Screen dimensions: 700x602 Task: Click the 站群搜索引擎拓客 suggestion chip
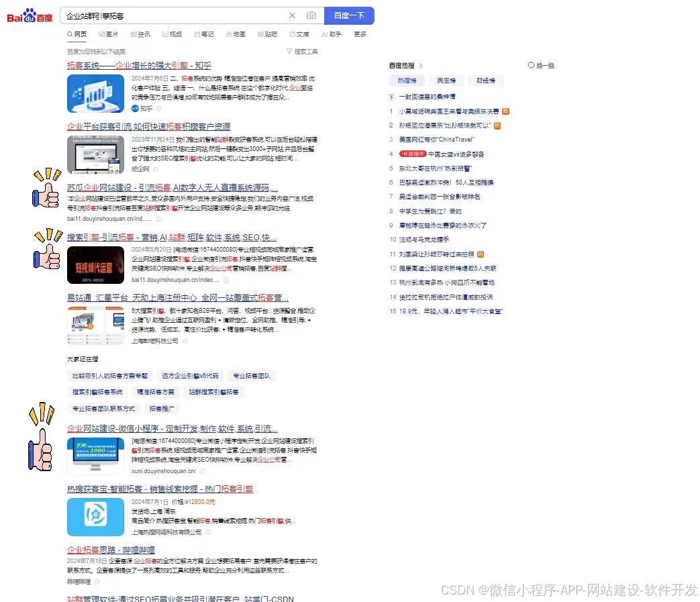(214, 392)
